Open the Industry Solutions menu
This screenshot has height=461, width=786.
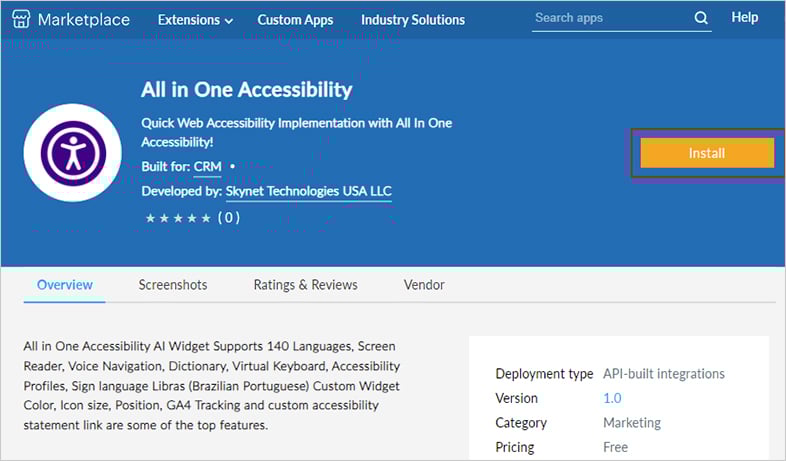click(412, 20)
